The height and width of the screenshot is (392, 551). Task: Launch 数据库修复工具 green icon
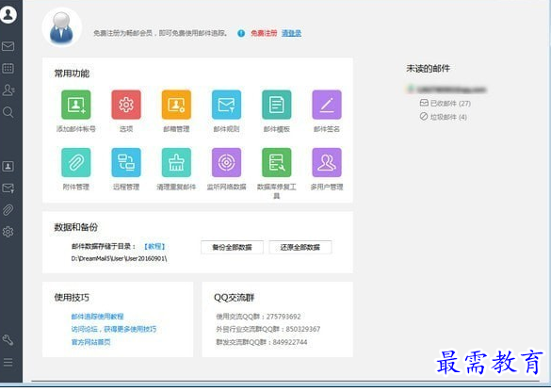click(277, 162)
